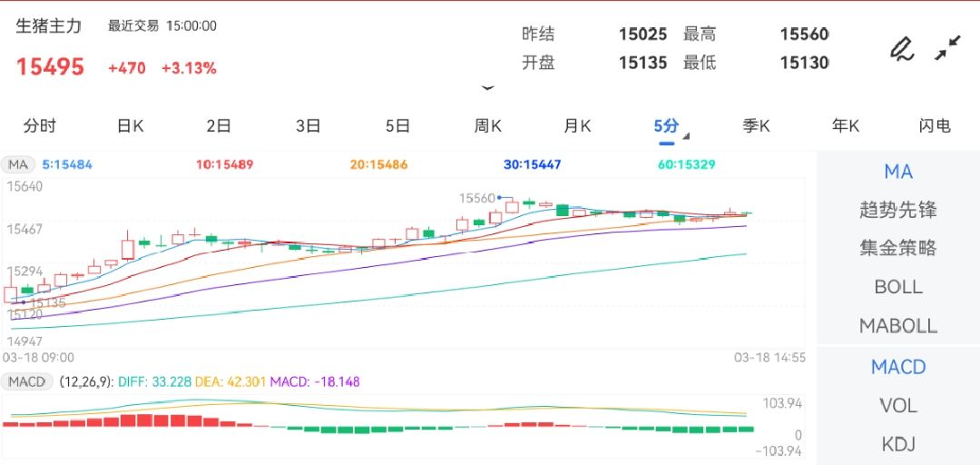
Task: Switch to the 月K tab
Action: pyautogui.click(x=577, y=126)
